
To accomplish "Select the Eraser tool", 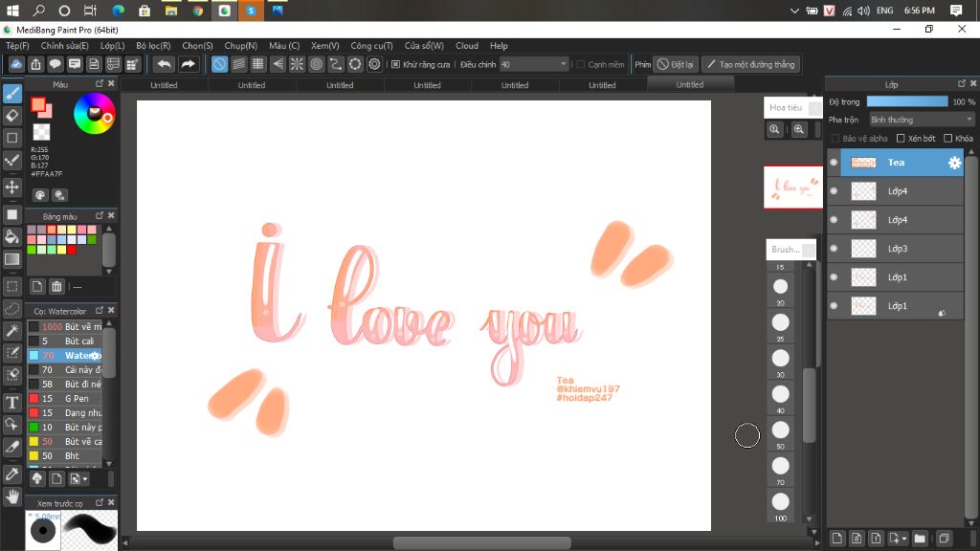I will point(11,116).
